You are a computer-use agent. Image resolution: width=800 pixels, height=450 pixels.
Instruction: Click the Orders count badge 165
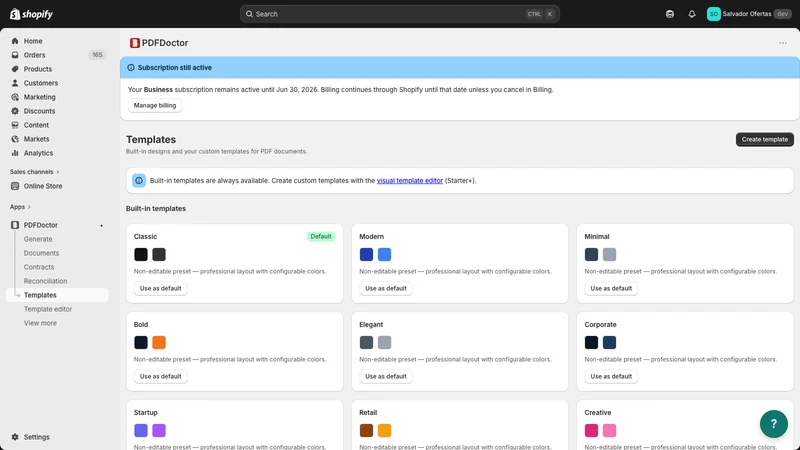point(97,55)
